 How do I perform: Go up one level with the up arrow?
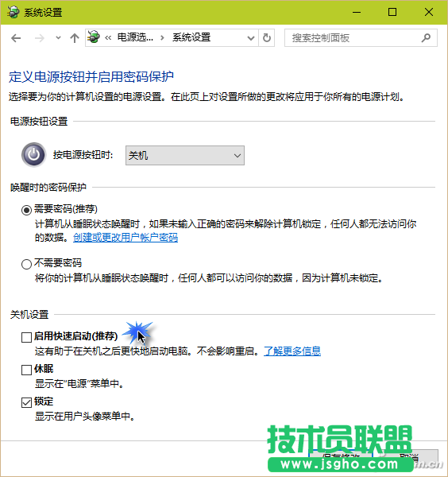75,38
